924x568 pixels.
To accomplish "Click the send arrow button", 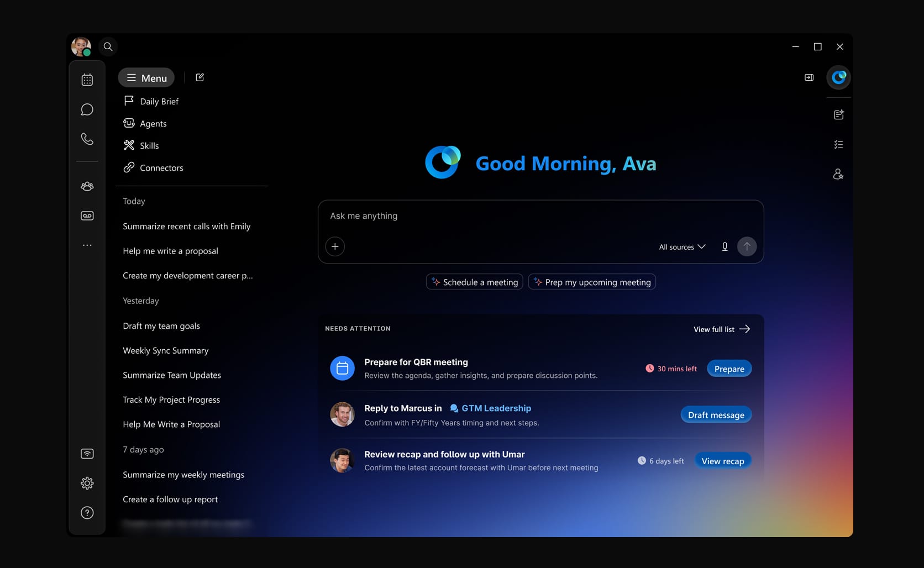I will coord(747,246).
